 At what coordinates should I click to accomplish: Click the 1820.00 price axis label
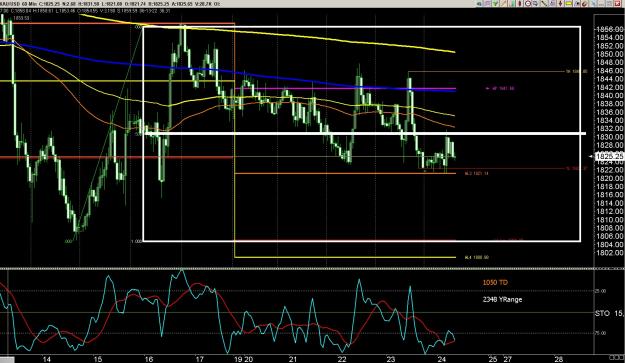click(x=609, y=178)
